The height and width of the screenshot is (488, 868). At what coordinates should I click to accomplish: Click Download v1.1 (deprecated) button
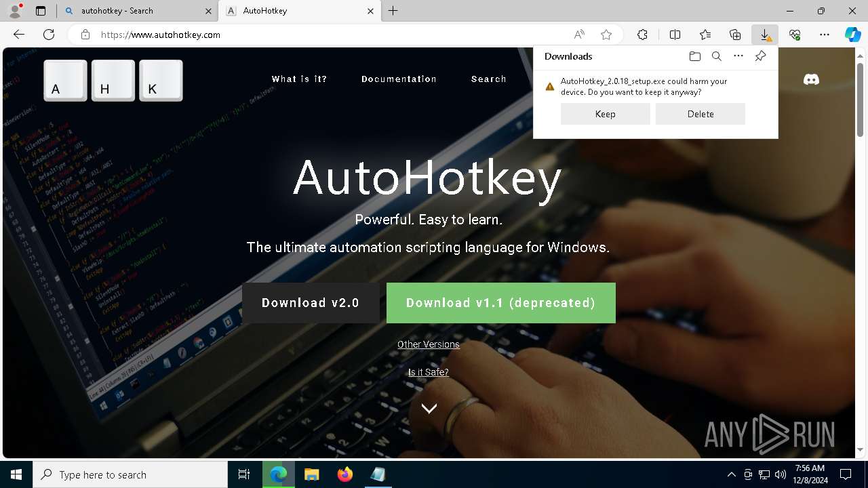[501, 303]
